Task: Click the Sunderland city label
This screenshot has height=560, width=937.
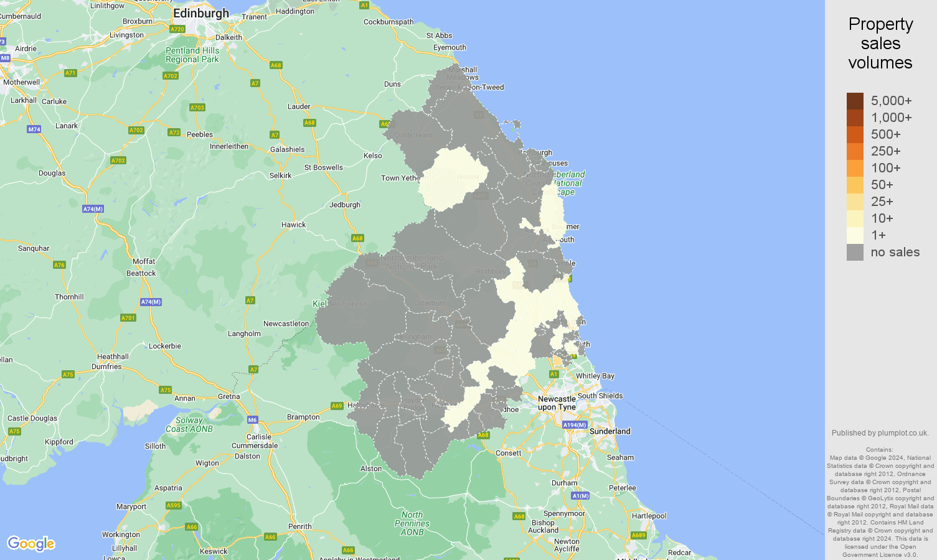Action: click(x=610, y=431)
